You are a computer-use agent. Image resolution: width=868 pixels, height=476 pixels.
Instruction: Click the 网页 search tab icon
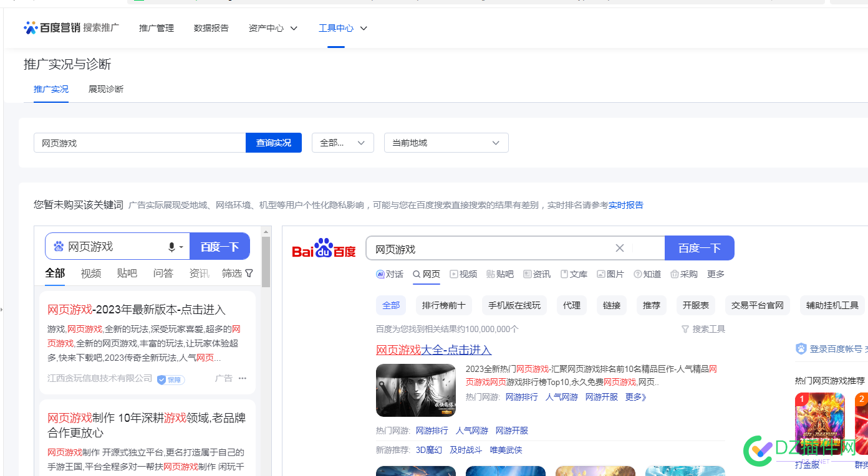tap(417, 274)
